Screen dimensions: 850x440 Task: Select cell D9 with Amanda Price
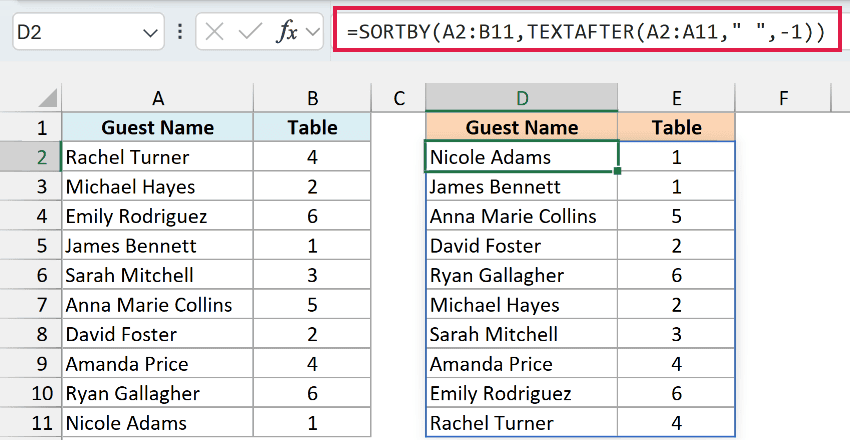[522, 364]
